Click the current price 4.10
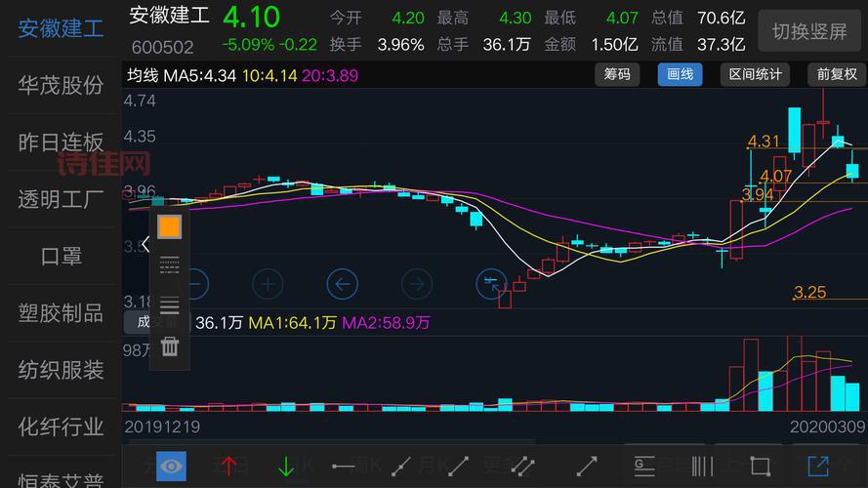 click(x=251, y=18)
